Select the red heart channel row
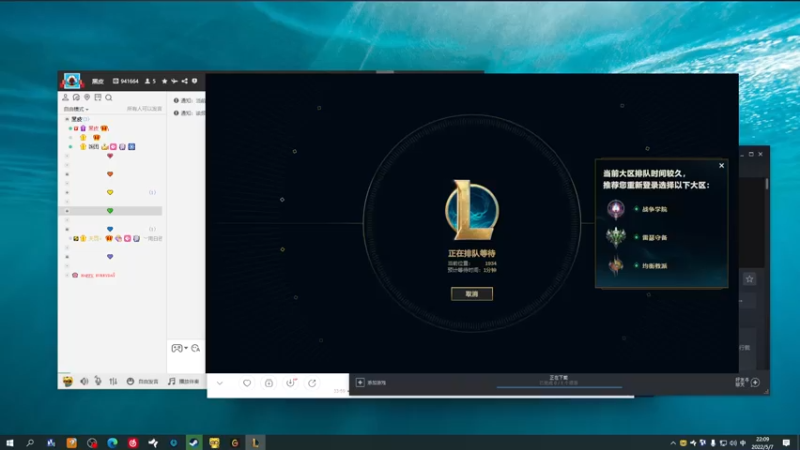The height and width of the screenshot is (450, 800). pyautogui.click(x=111, y=156)
